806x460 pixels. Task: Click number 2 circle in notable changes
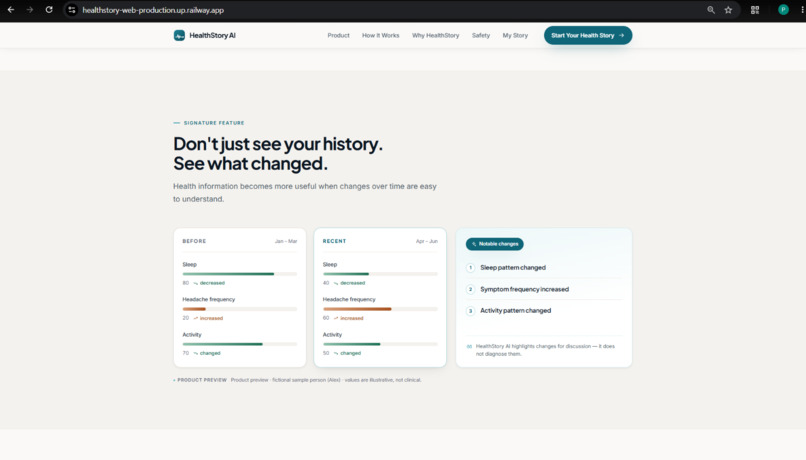(470, 289)
